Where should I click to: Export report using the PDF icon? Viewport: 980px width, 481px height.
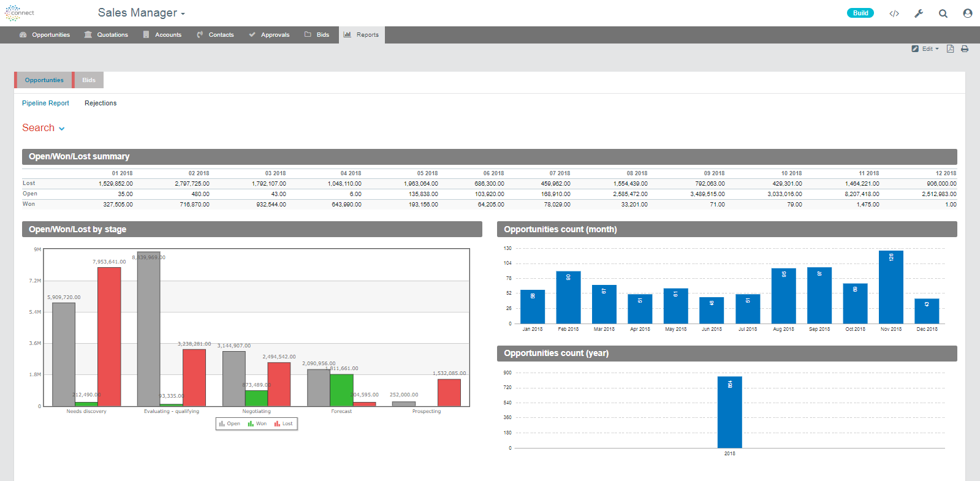pyautogui.click(x=950, y=49)
